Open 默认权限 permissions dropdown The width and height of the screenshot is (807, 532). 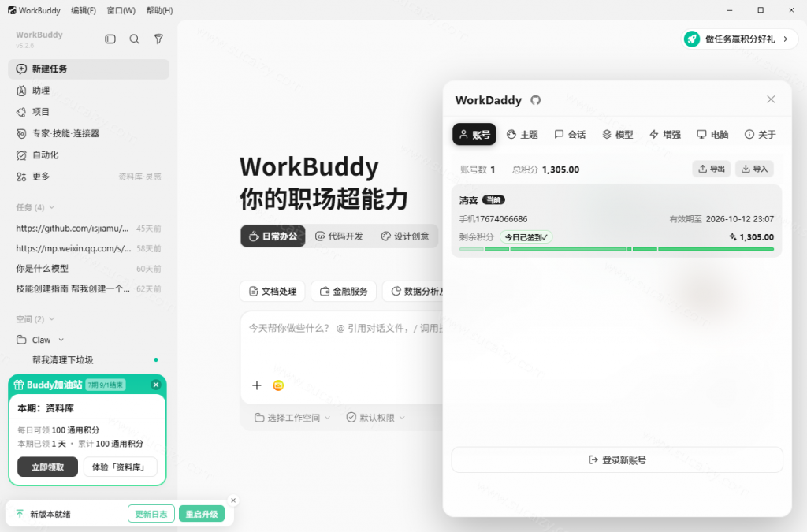pyautogui.click(x=376, y=418)
